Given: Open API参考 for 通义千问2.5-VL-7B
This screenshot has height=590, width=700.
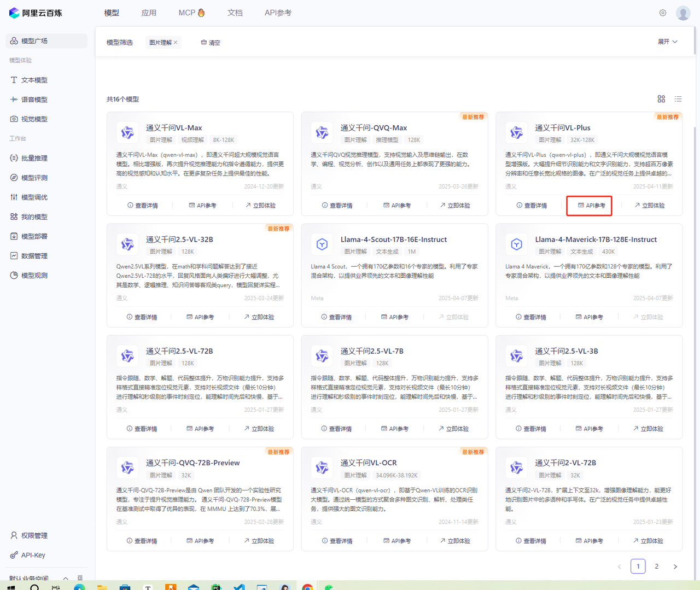Looking at the screenshot, I should pos(395,429).
